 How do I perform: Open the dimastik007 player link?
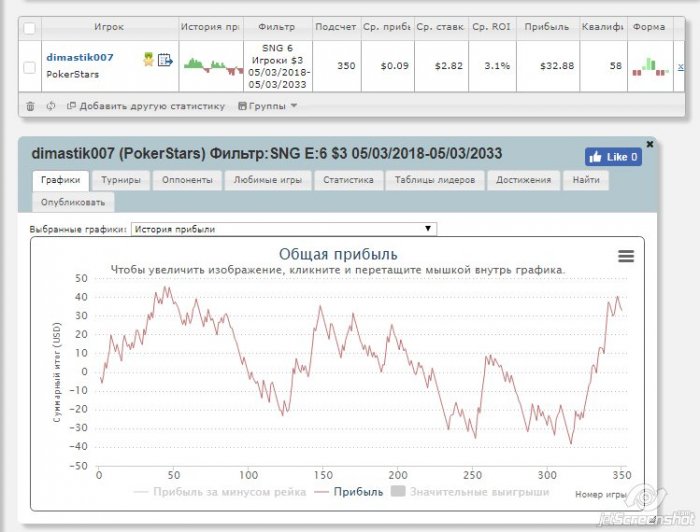click(x=80, y=57)
